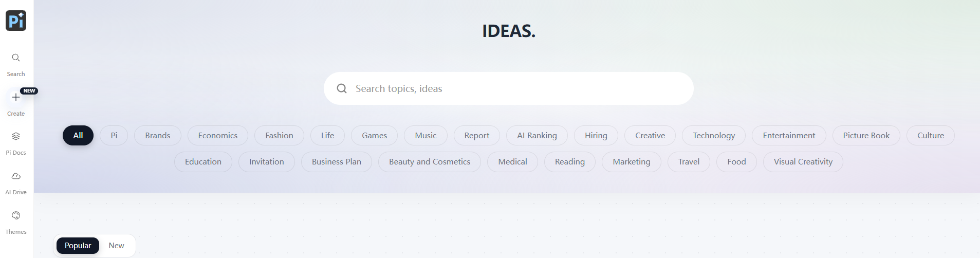The width and height of the screenshot is (980, 258).
Task: Open Search from the sidebar
Action: (16, 58)
